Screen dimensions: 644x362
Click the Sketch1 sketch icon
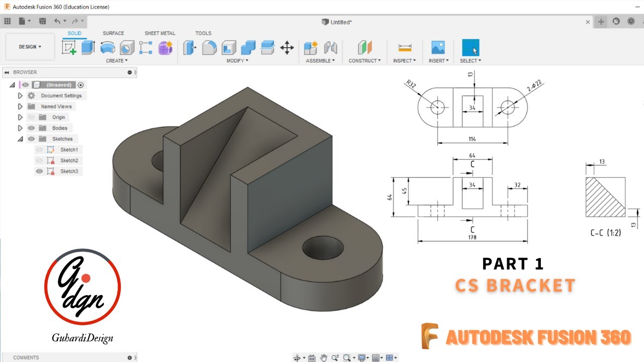click(50, 150)
